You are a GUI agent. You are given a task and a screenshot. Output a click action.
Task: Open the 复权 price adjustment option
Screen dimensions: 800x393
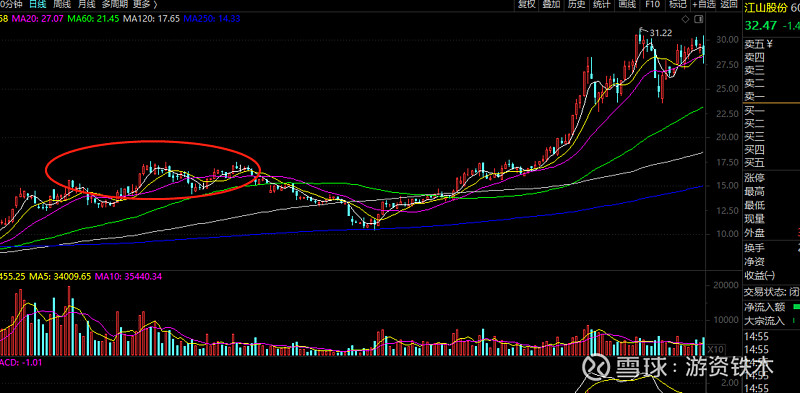(527, 5)
